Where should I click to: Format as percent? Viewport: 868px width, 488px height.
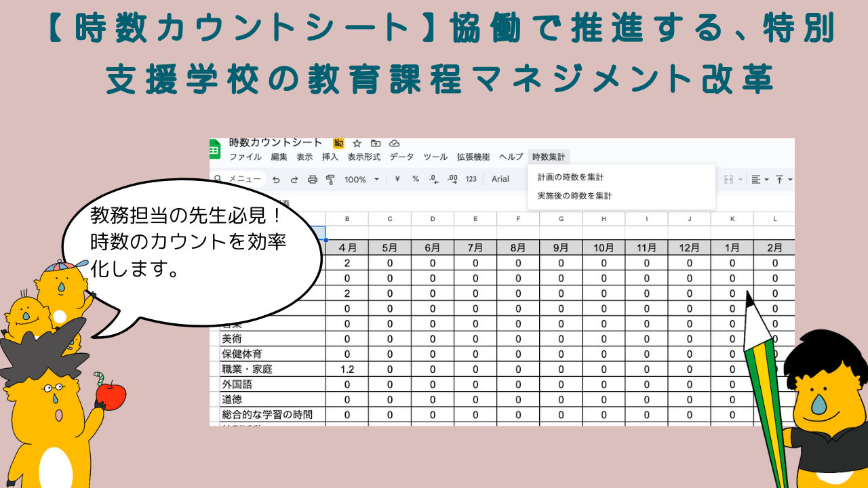coord(416,180)
